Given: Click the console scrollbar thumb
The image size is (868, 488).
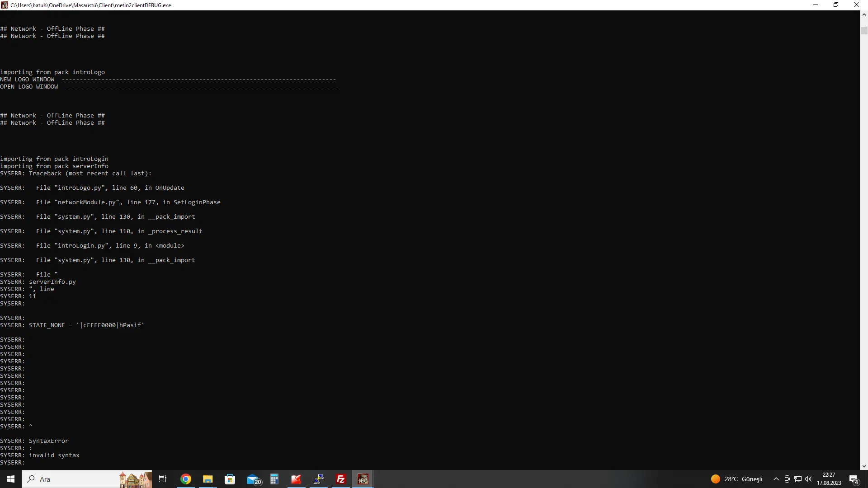Looking at the screenshot, I should [x=864, y=31].
